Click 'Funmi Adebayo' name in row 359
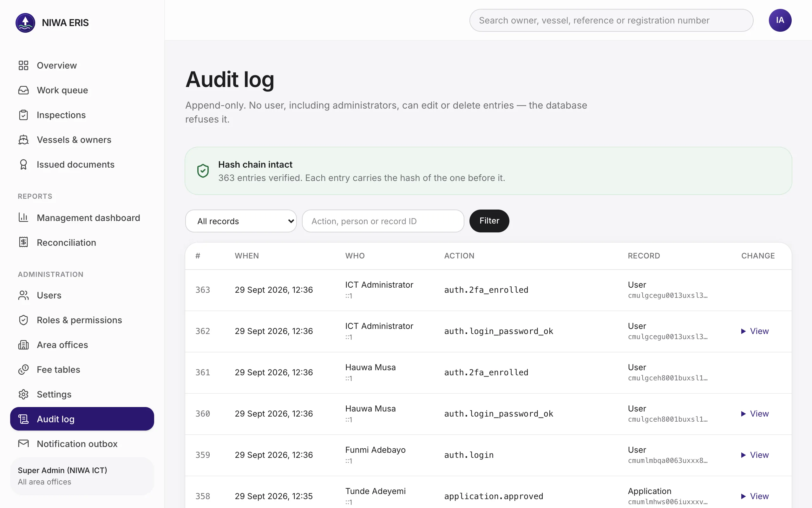This screenshot has height=508, width=812. [376, 450]
